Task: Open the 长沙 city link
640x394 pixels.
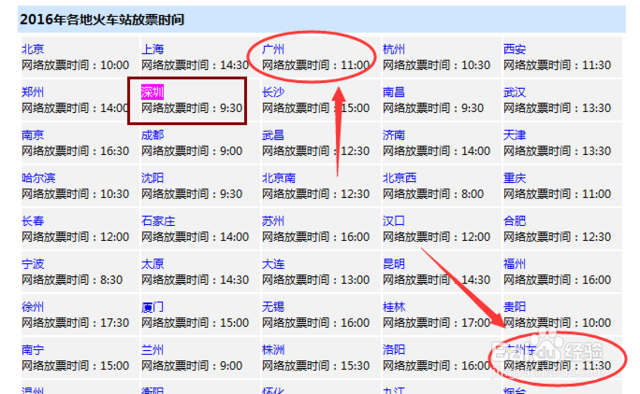Action: coord(273,92)
